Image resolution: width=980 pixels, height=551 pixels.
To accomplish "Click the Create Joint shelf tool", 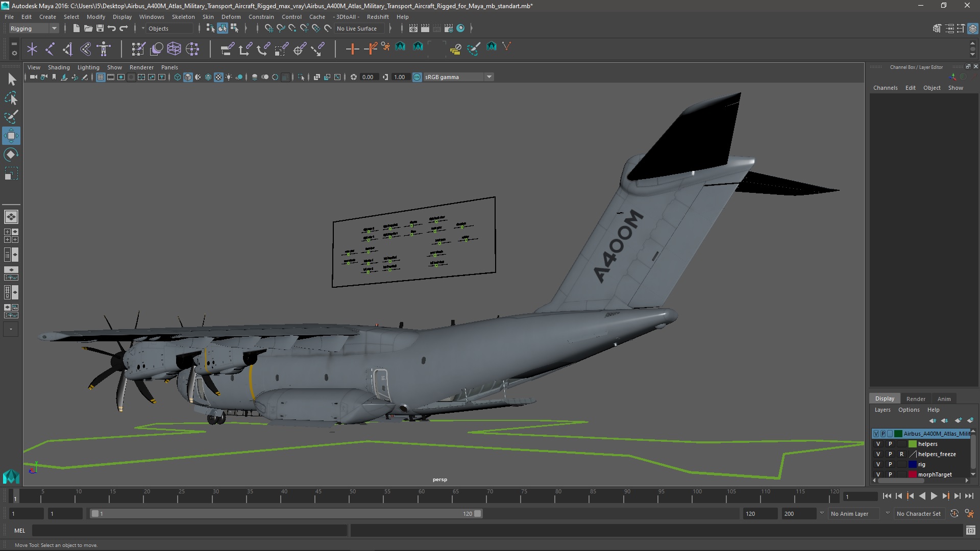I will click(50, 49).
